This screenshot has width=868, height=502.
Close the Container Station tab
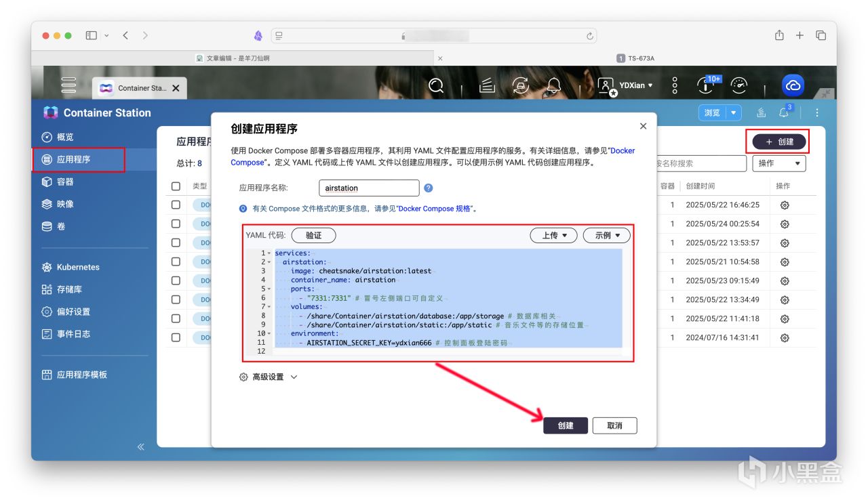176,88
